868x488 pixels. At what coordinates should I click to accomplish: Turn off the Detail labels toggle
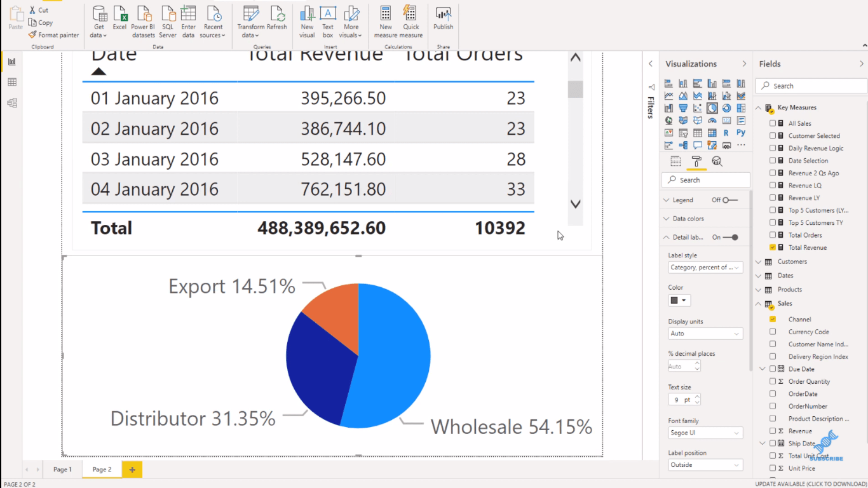coord(731,238)
